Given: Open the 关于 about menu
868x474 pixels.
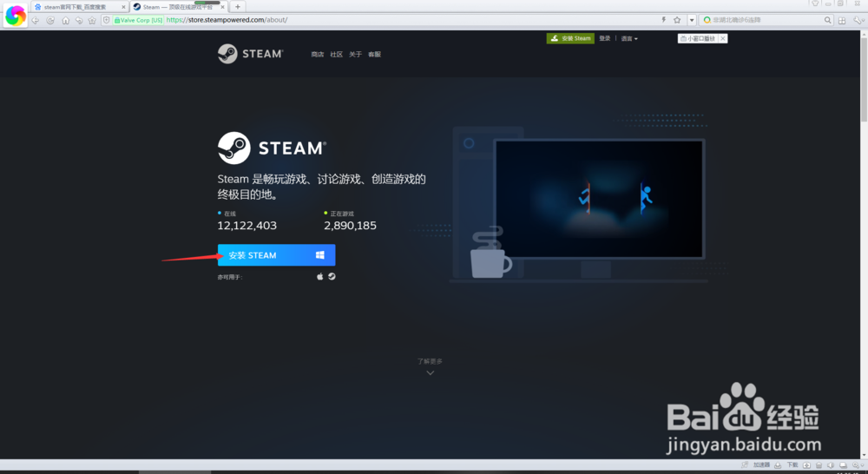Looking at the screenshot, I should pos(355,55).
